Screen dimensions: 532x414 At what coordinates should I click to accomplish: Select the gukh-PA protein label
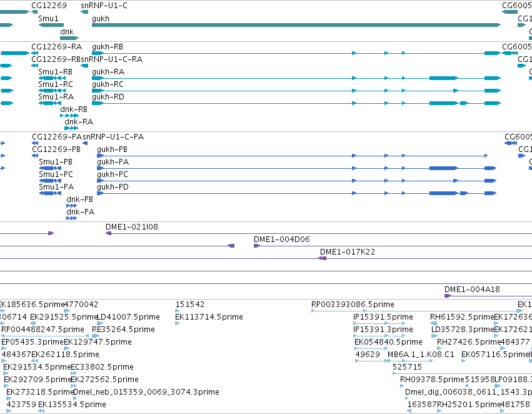coord(113,162)
